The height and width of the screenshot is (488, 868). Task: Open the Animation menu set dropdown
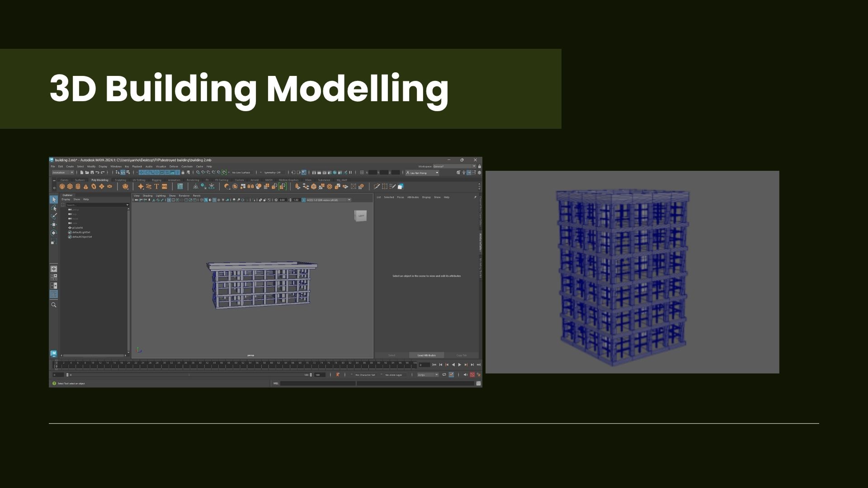tap(63, 173)
